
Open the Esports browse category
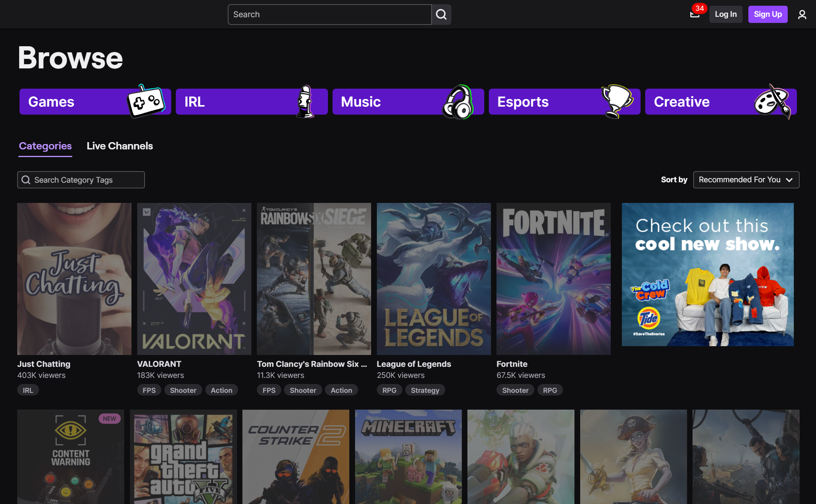pos(564,102)
